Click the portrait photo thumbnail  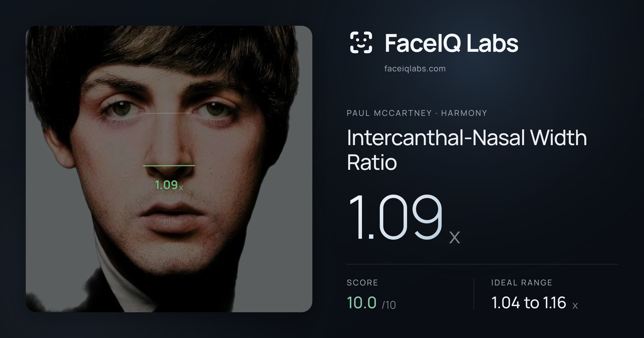click(x=169, y=169)
